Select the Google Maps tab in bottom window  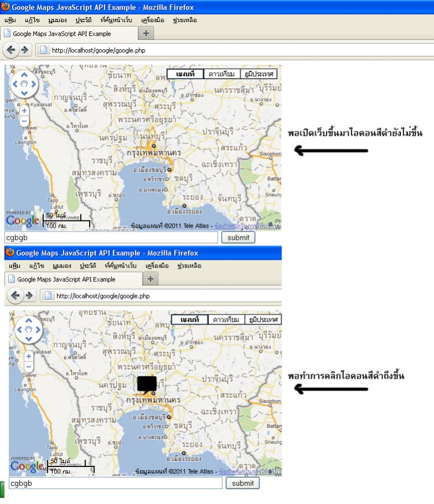click(75, 279)
